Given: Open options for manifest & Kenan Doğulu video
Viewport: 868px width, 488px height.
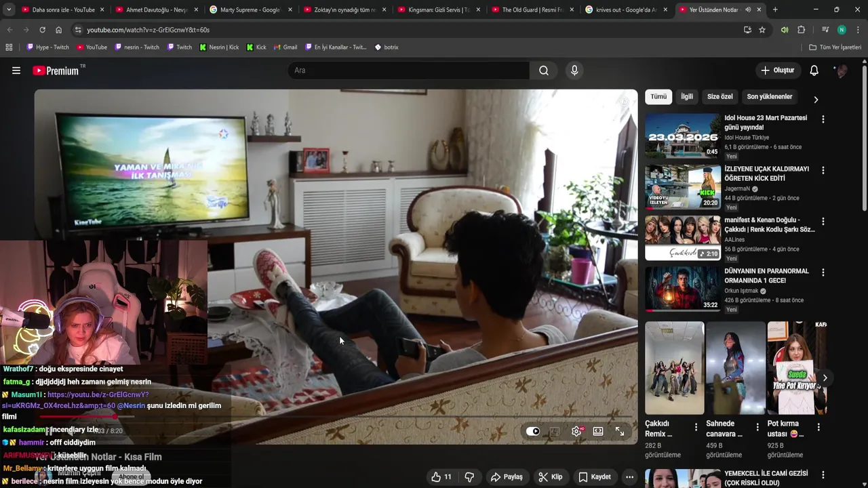Looking at the screenshot, I should coord(823,222).
